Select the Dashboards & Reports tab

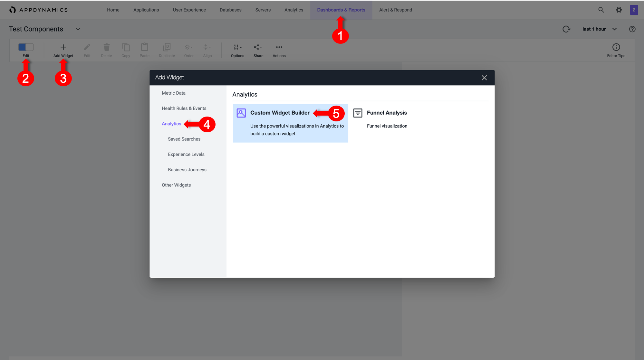point(341,10)
